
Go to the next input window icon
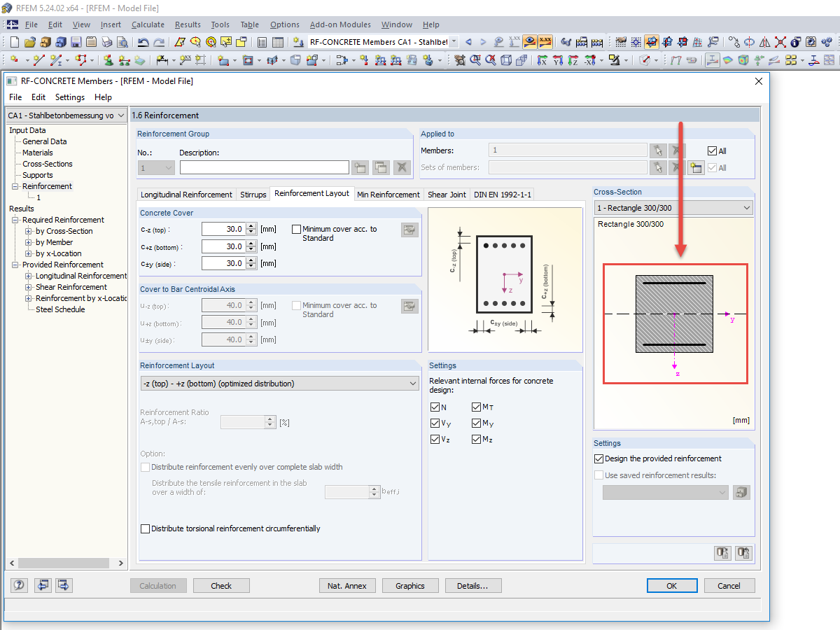pos(64,585)
